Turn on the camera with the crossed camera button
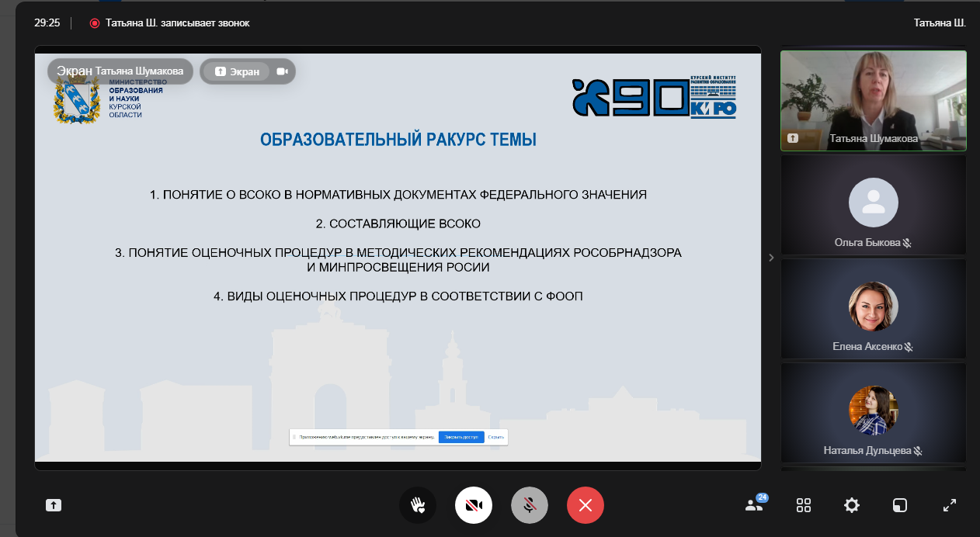The image size is (980, 537). 474,505
